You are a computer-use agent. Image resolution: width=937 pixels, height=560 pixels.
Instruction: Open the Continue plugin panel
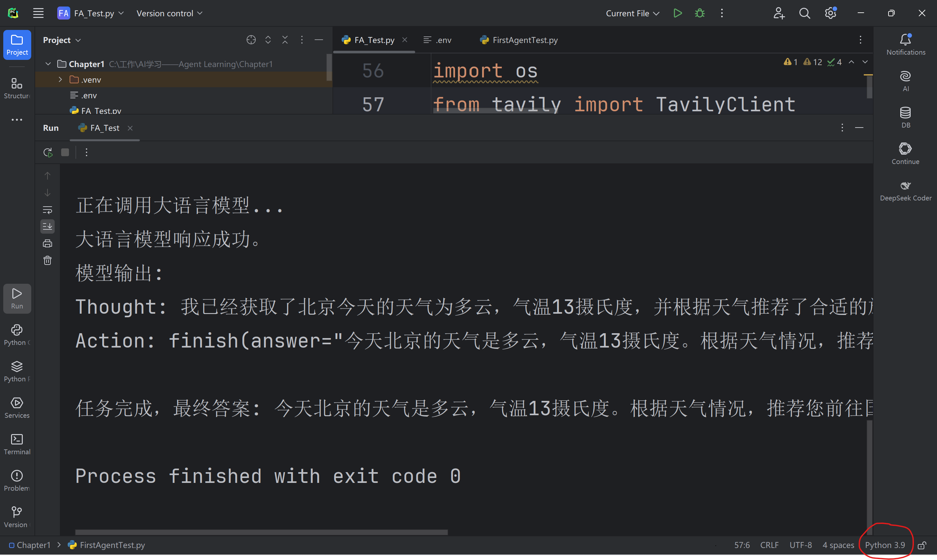point(905,154)
